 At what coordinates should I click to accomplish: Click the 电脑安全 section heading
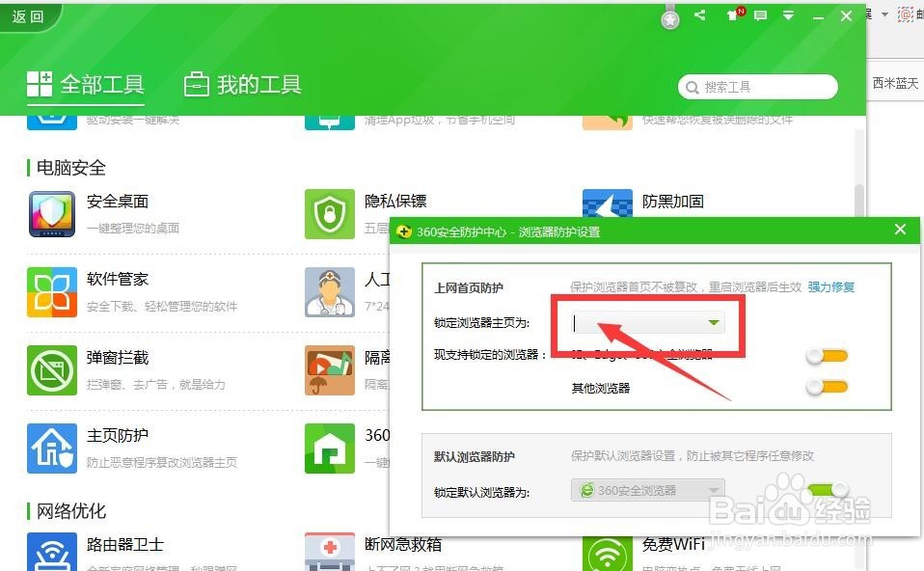click(x=70, y=168)
